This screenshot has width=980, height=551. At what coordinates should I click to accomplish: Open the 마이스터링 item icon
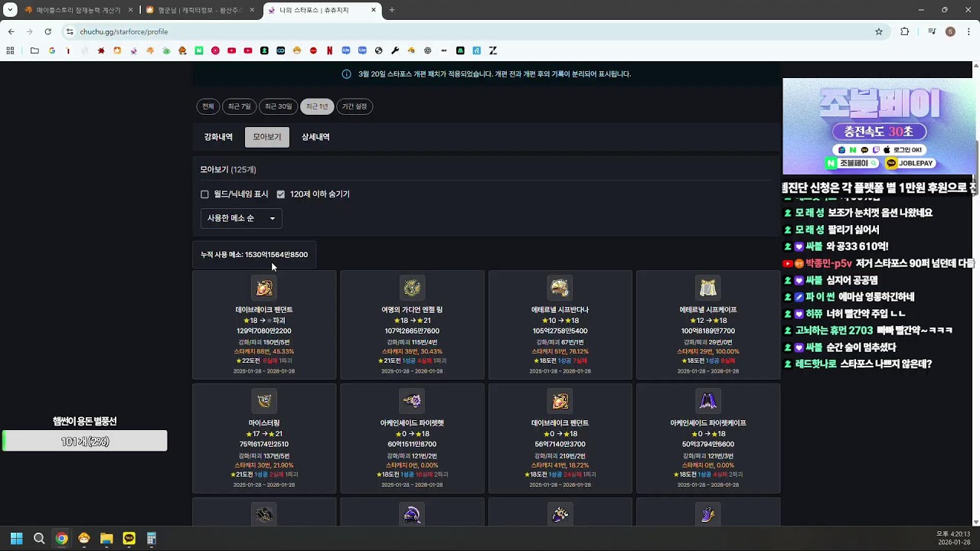[264, 401]
